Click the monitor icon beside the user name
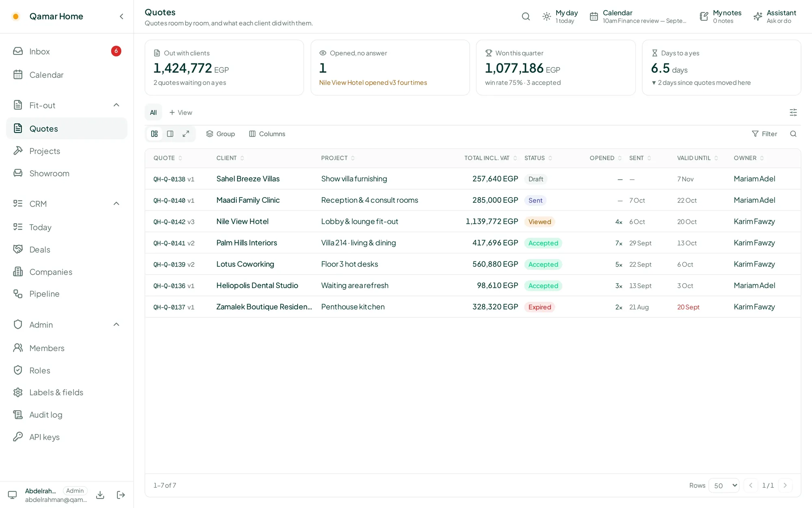Image resolution: width=812 pixels, height=508 pixels. (x=13, y=495)
